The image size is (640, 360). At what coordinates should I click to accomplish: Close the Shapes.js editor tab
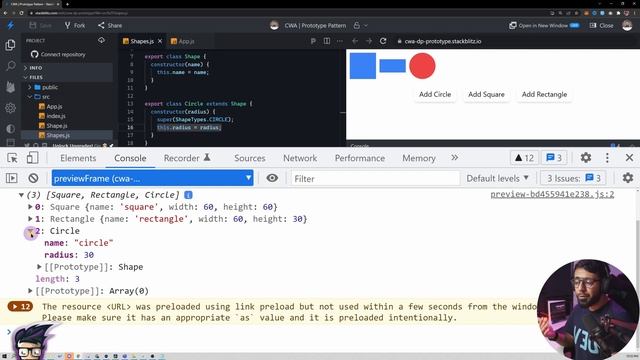pos(160,41)
